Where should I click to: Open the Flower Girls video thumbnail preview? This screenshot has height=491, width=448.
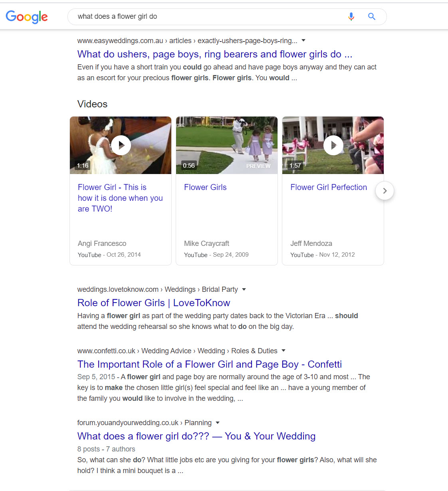tap(227, 145)
